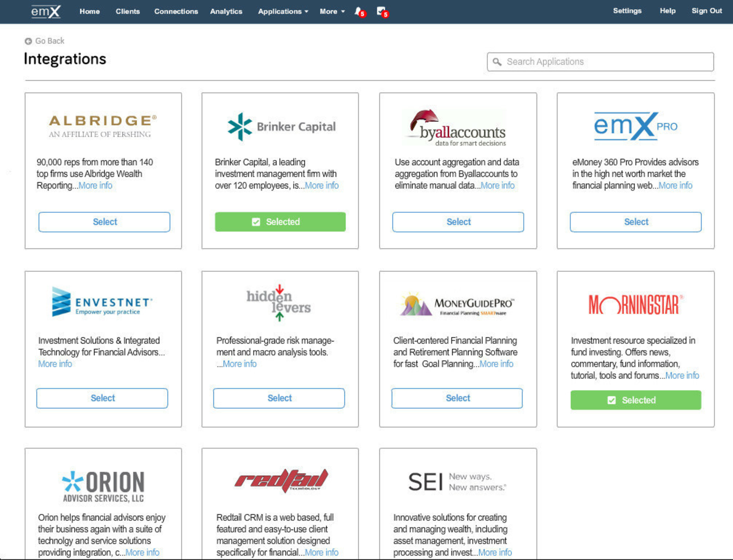
Task: Click the Envestnet logo
Action: 102,302
